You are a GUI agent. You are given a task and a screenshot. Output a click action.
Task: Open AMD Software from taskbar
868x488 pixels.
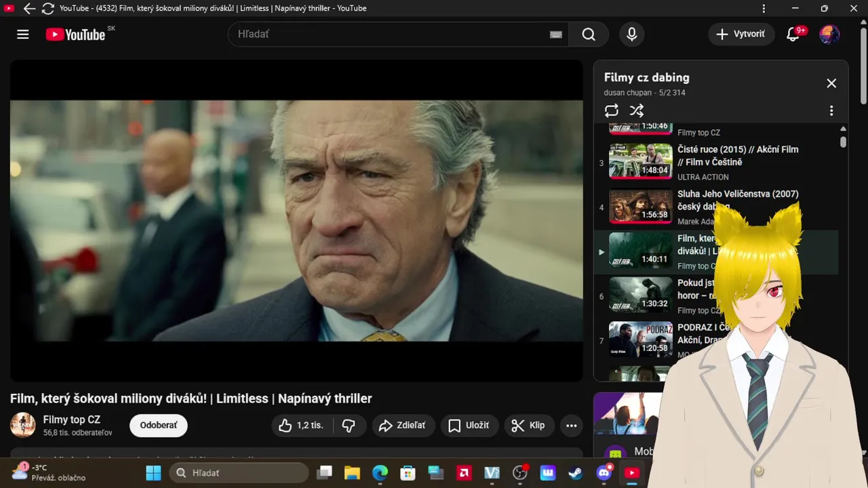point(464,472)
